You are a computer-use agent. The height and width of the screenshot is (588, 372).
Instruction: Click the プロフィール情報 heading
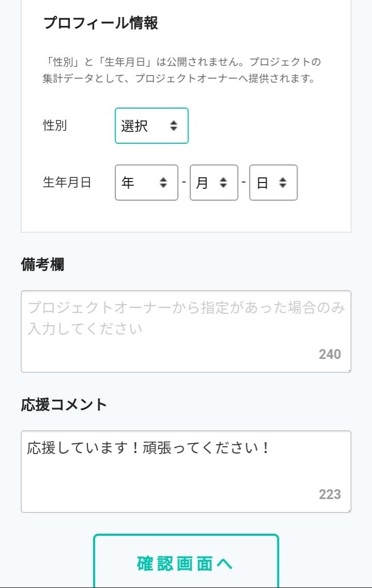(x=101, y=23)
